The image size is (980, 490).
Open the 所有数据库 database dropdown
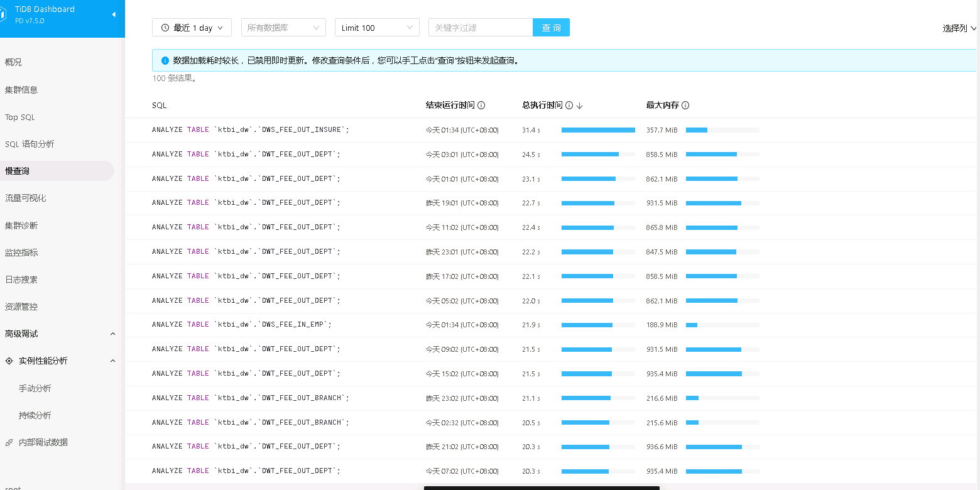[x=283, y=28]
